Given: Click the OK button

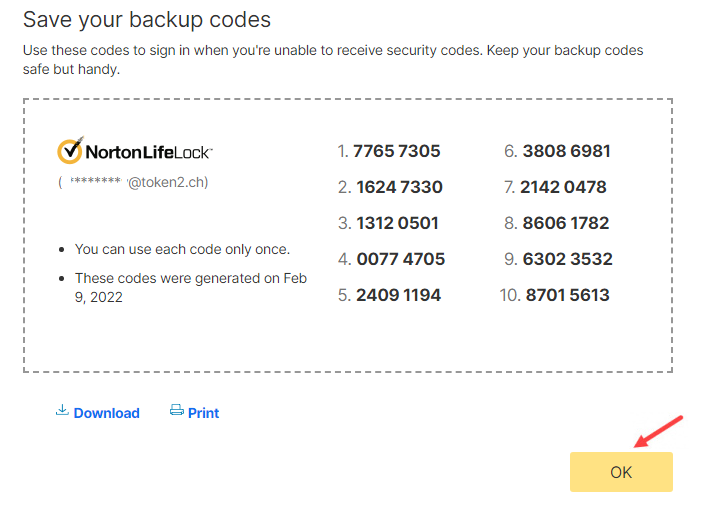Looking at the screenshot, I should click(621, 472).
